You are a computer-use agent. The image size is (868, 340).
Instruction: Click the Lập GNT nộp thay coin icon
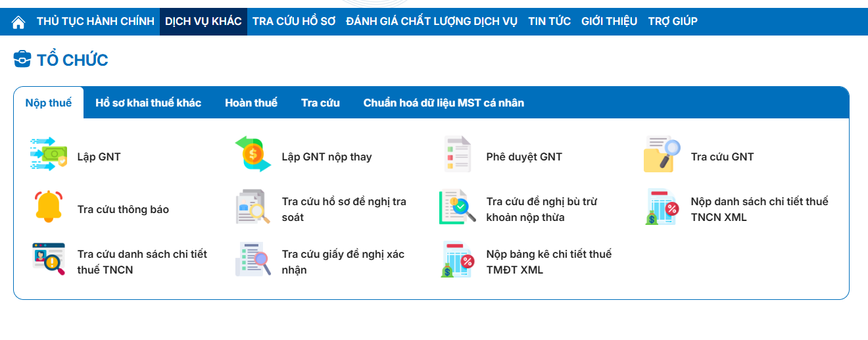tap(253, 155)
